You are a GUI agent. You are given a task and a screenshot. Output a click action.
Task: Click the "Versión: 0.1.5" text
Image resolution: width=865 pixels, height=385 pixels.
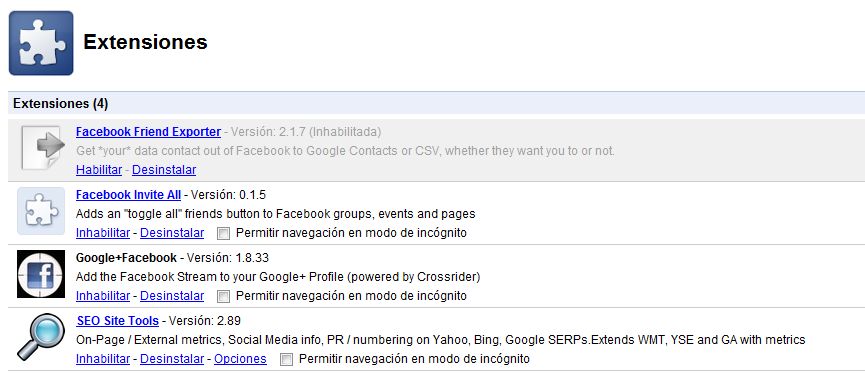[x=228, y=195]
